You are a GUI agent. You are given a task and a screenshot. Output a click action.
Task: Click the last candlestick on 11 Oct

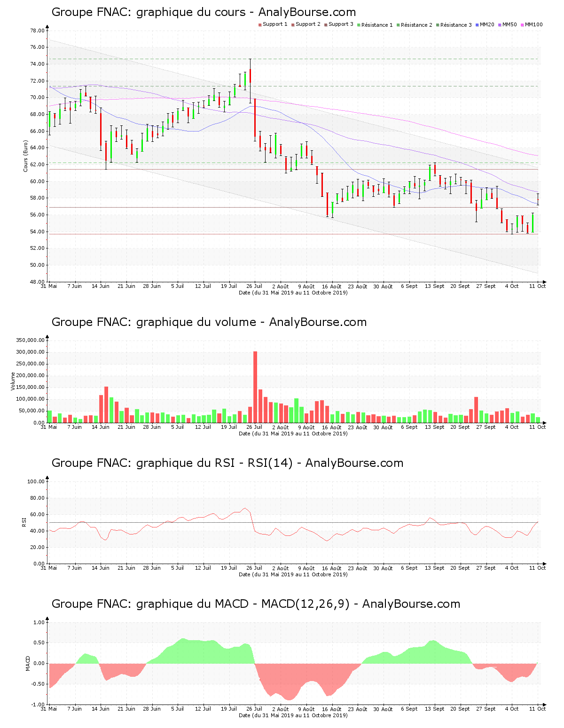click(x=538, y=199)
